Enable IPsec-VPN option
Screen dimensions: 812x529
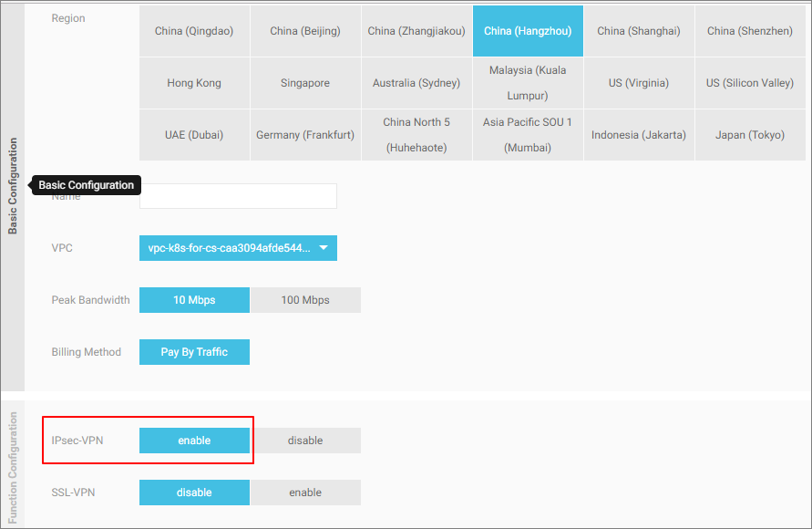194,441
